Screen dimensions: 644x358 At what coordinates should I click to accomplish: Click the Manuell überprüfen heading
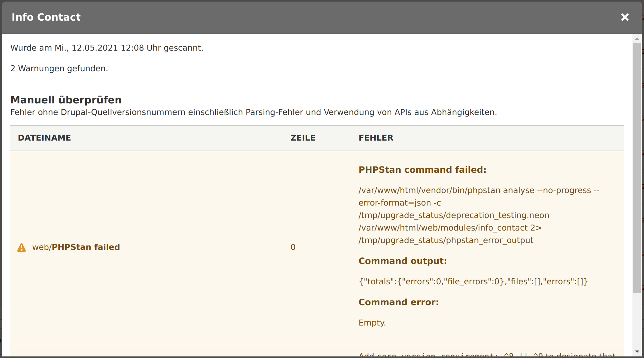tap(66, 100)
